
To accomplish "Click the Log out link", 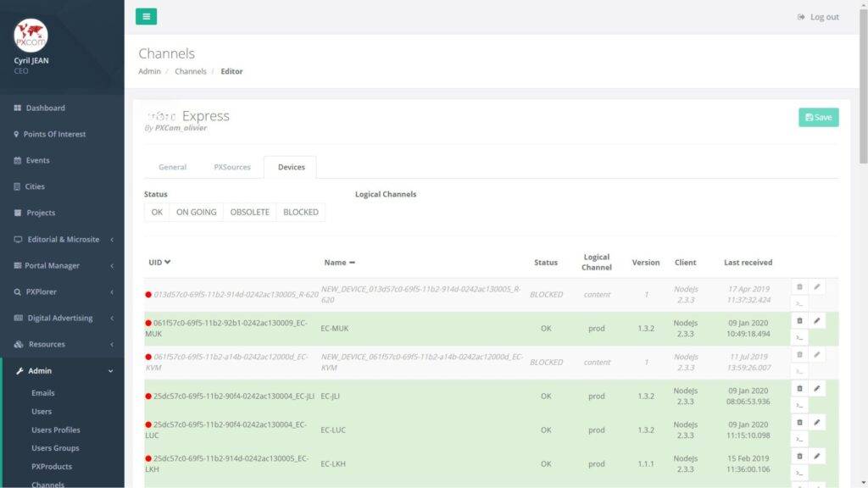I will (818, 17).
